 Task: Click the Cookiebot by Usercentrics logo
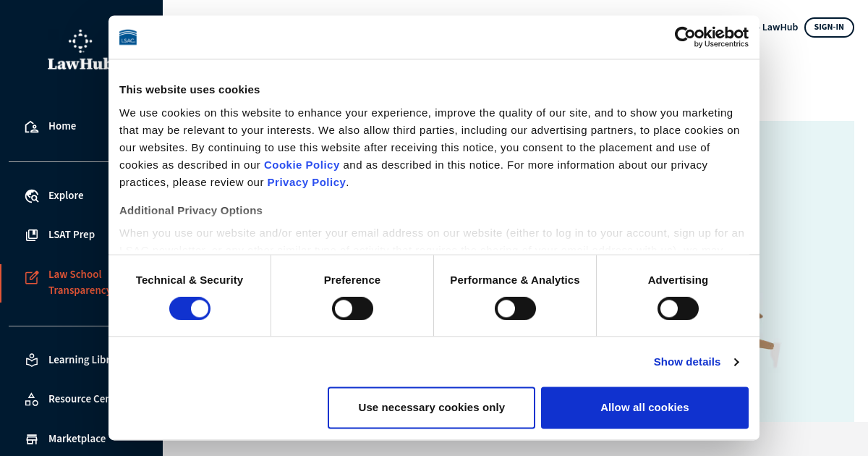pos(711,37)
